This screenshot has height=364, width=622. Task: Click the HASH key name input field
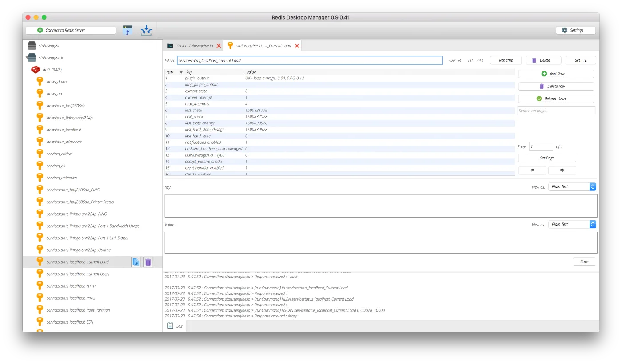310,60
